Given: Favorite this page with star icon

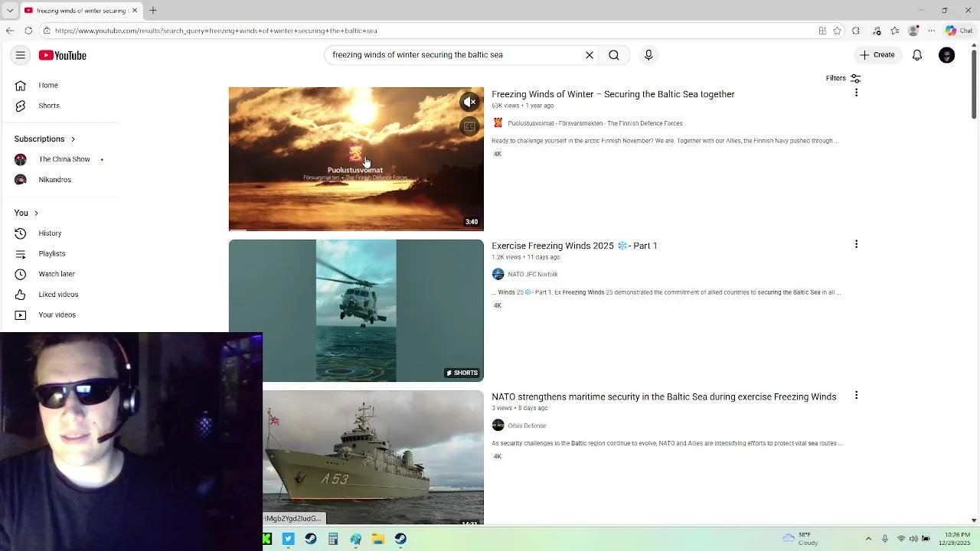Looking at the screenshot, I should coord(837,31).
